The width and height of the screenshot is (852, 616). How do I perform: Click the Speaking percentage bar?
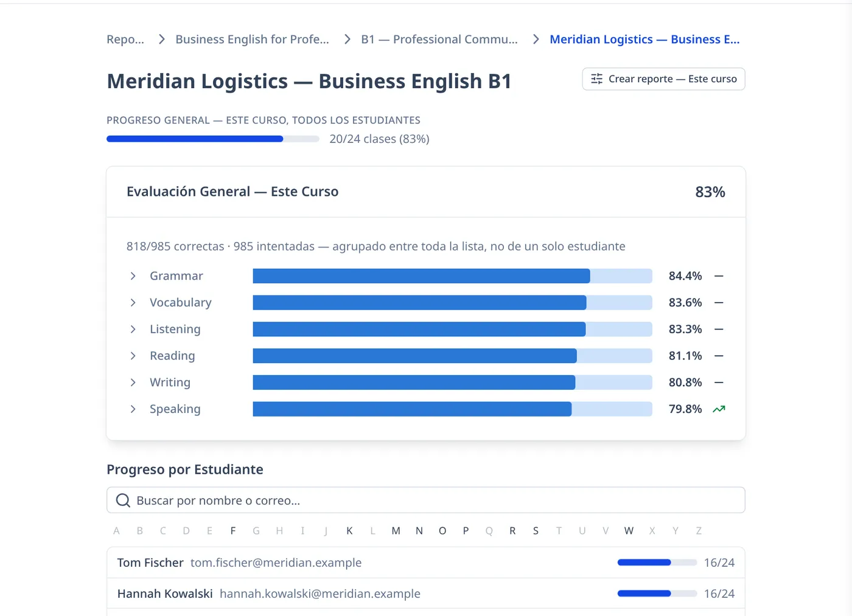point(452,409)
